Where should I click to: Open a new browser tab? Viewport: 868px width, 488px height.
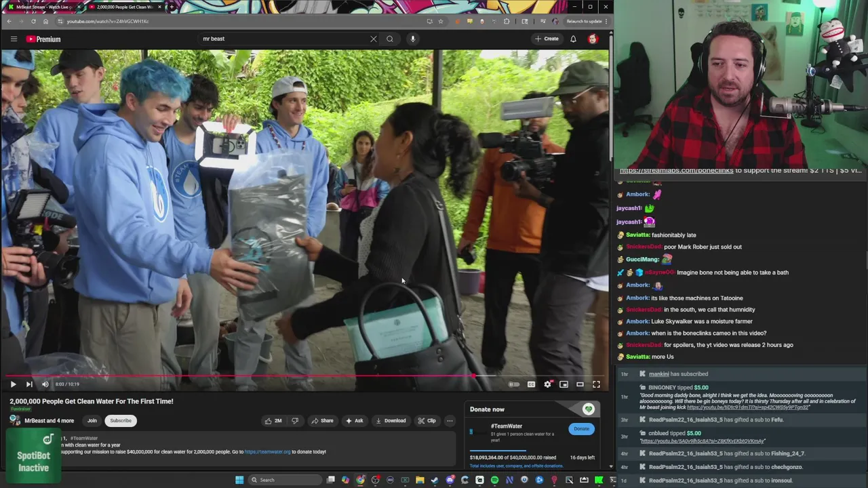172,7
